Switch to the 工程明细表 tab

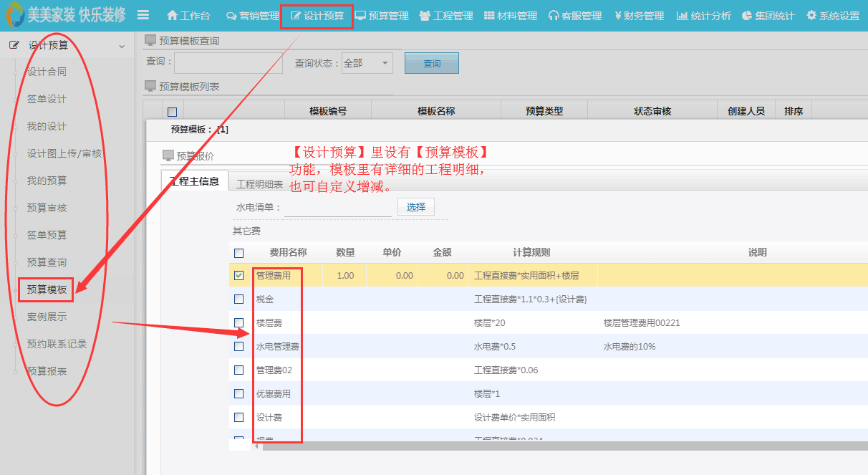259,184
